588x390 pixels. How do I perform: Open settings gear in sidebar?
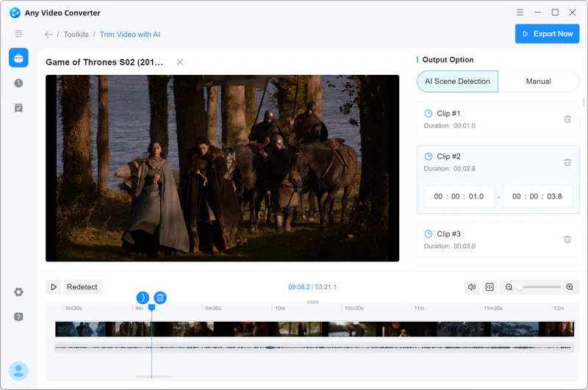pos(18,292)
